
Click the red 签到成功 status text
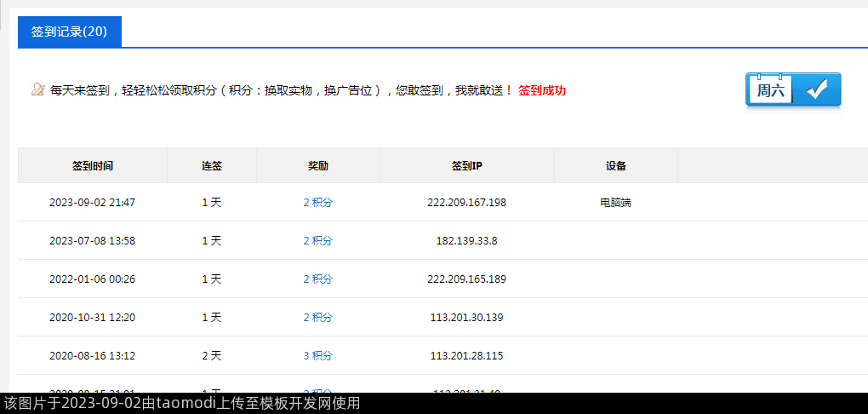(x=542, y=90)
